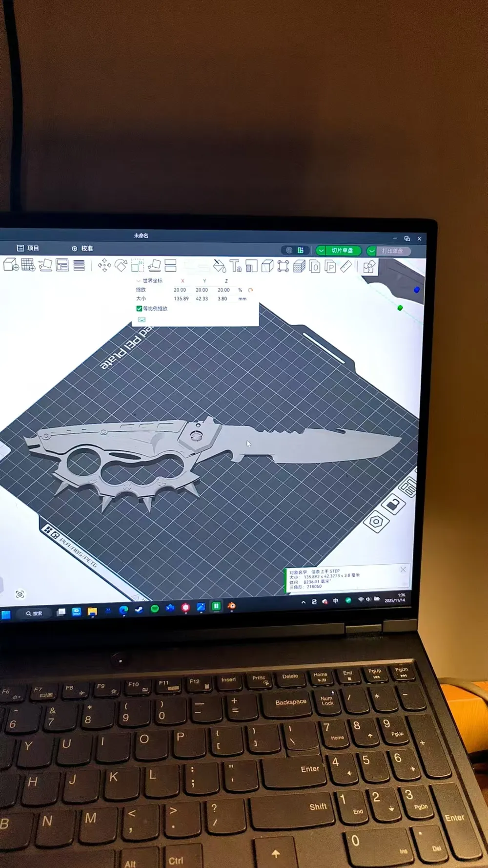Reset scale with the orange arrow icon

point(250,290)
